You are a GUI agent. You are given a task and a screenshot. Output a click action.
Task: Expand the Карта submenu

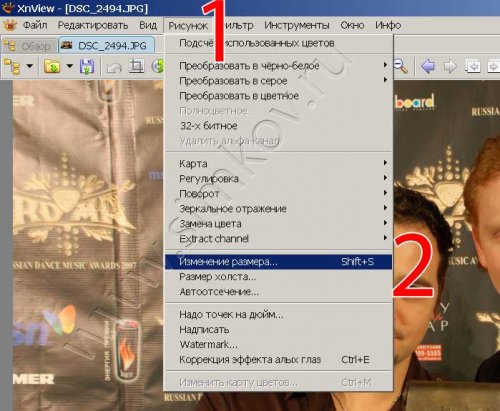coord(278,163)
